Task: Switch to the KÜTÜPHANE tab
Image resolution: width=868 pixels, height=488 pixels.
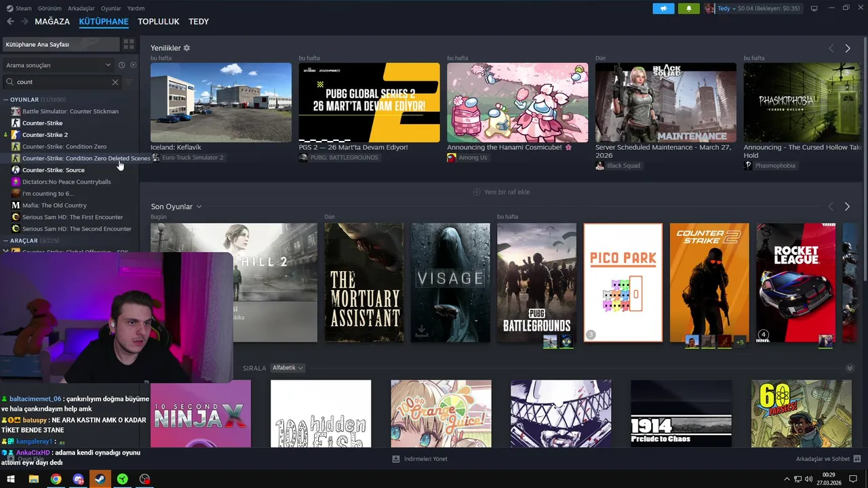Action: (x=104, y=22)
